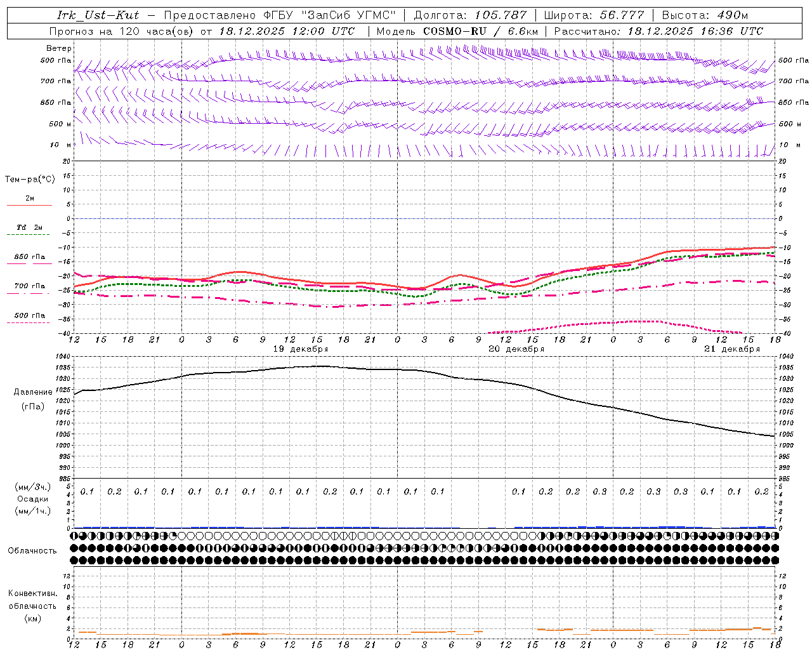Click the Рассчитано: 18.12.2025 16:36 UTC timestamp

(x=658, y=31)
